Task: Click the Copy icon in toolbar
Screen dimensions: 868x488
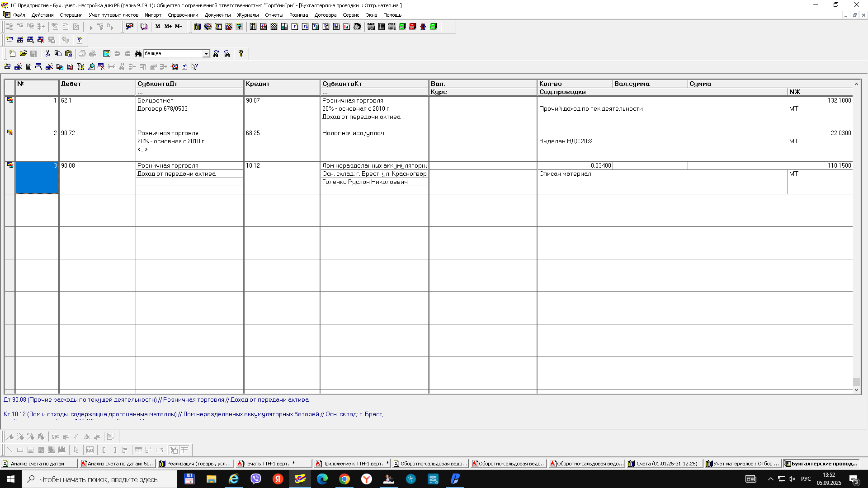Action: click(58, 53)
